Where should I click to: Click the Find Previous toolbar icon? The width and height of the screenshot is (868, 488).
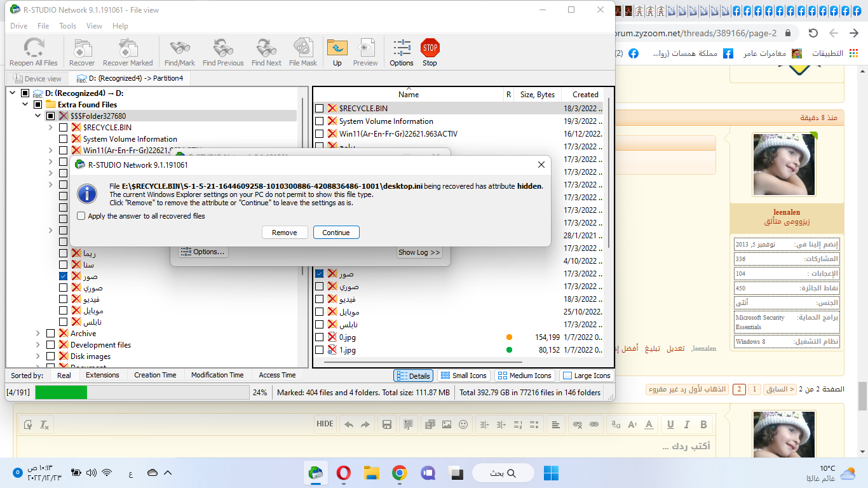[223, 52]
